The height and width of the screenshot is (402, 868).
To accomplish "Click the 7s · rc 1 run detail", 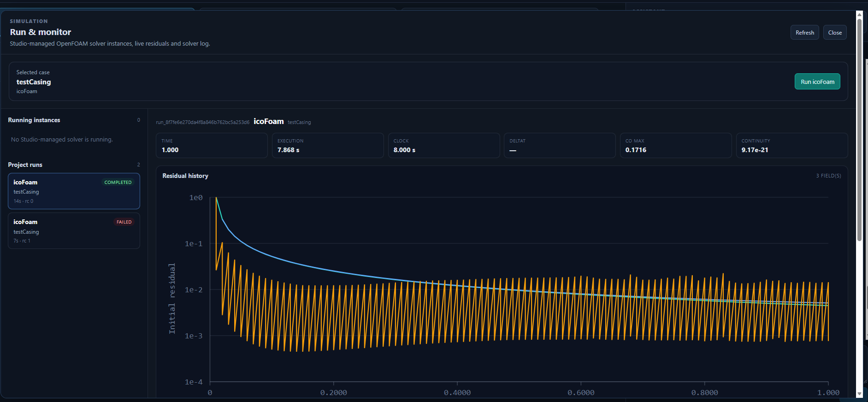I will point(22,241).
